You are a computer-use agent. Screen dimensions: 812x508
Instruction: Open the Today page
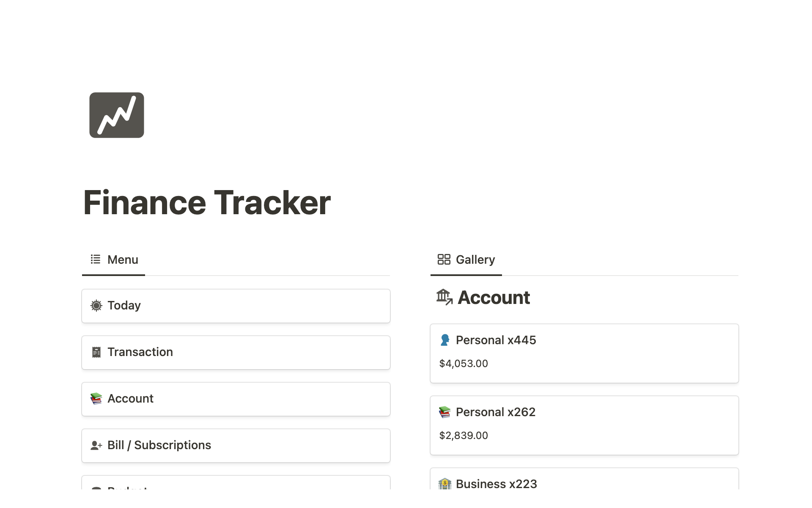pos(236,306)
